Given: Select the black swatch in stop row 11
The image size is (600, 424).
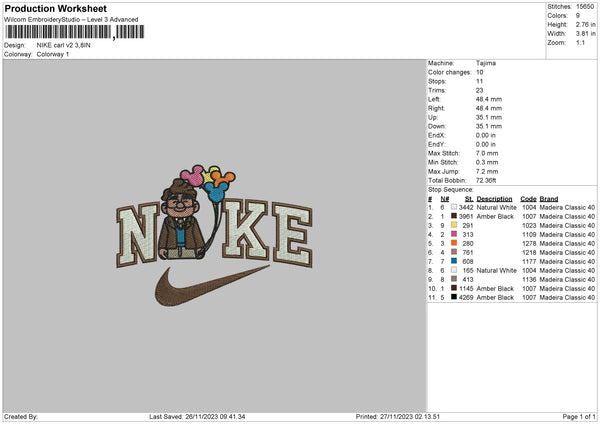Looking at the screenshot, I should pos(454,297).
